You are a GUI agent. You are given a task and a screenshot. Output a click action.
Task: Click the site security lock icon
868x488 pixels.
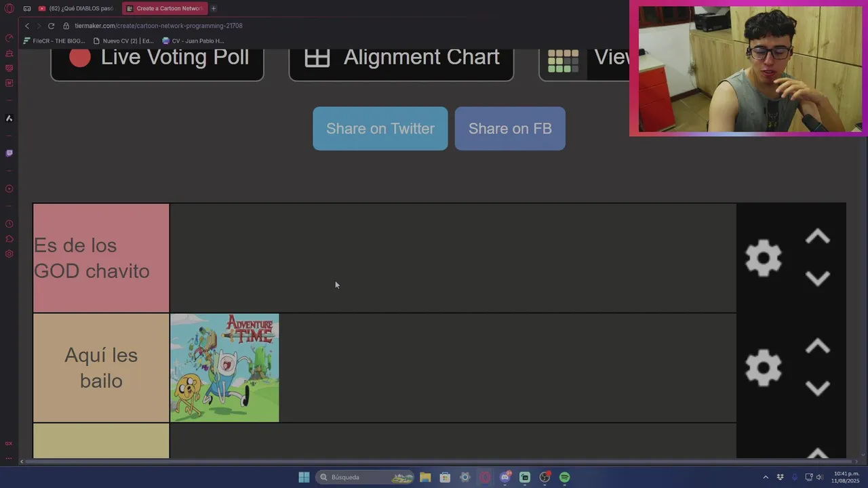pos(66,26)
